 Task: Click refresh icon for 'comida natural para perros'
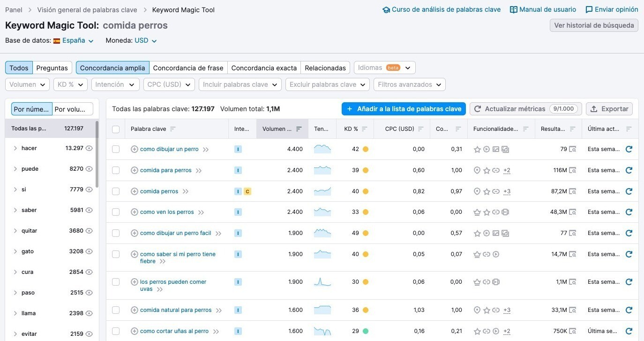click(x=629, y=310)
